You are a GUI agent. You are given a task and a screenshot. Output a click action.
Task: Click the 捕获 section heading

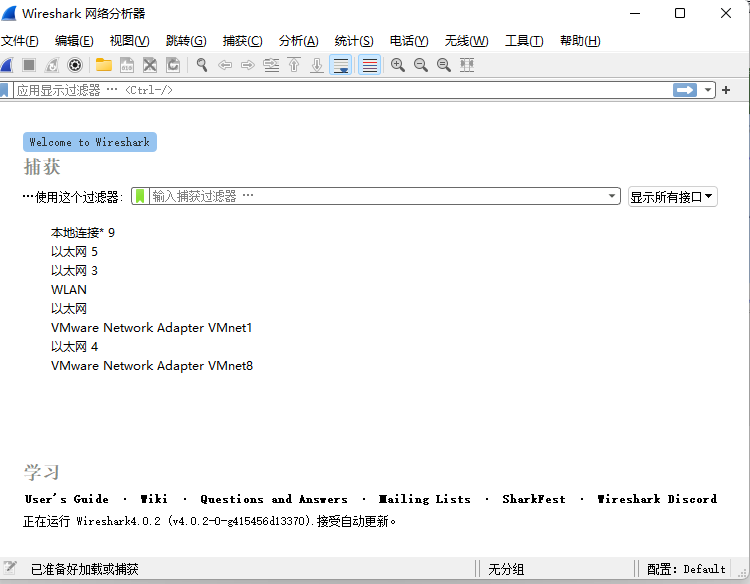click(42, 167)
